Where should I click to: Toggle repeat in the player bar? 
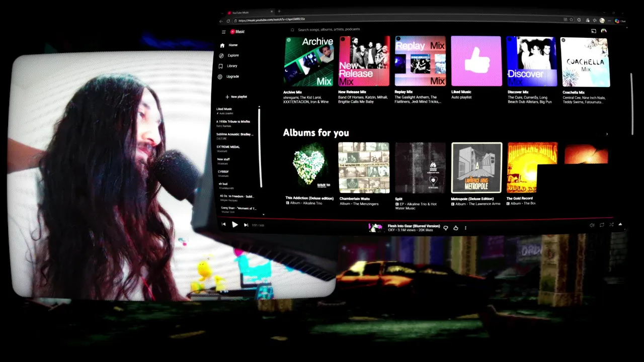(602, 225)
